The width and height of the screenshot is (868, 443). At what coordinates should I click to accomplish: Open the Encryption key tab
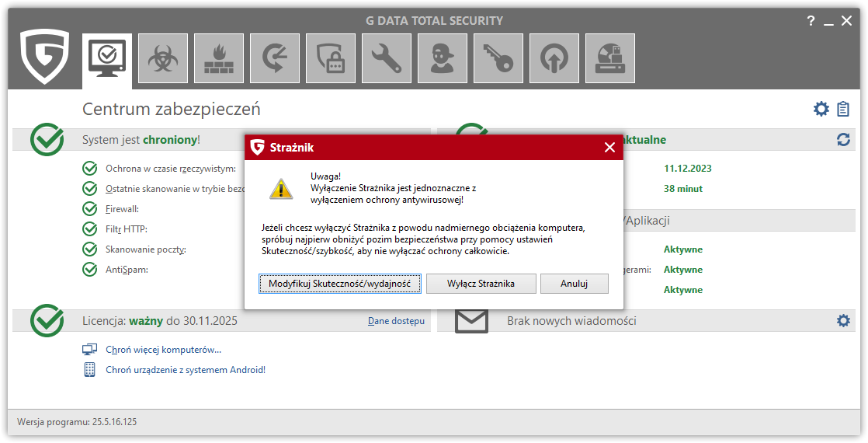pyautogui.click(x=498, y=59)
